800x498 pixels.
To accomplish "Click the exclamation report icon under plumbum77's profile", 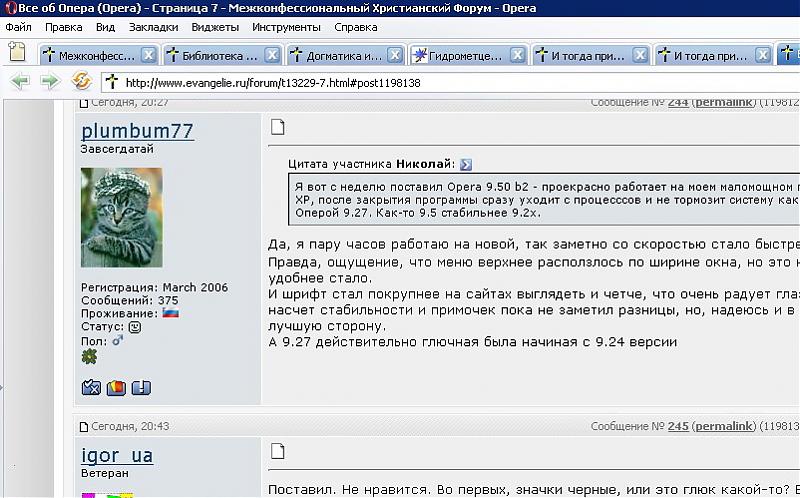I will pos(141,387).
